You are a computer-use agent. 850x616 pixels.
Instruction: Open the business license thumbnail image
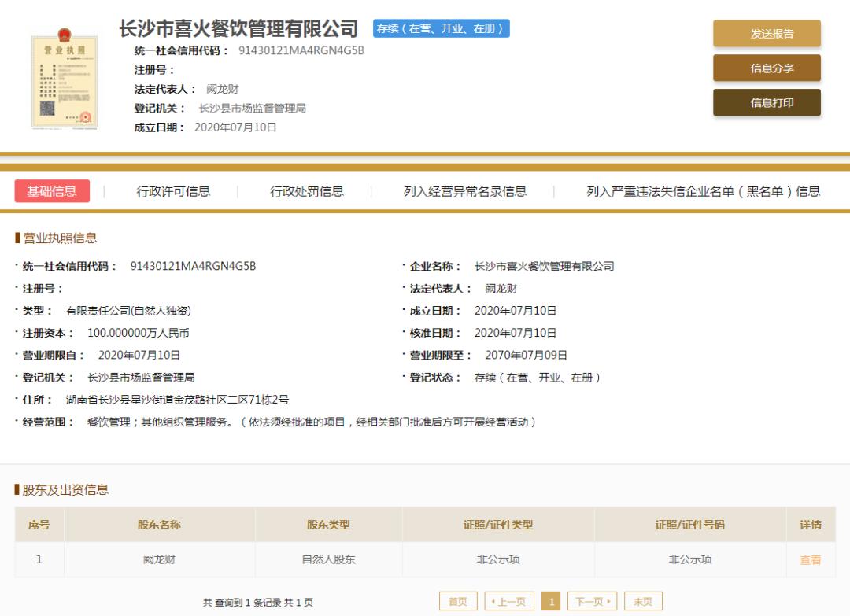pos(65,78)
